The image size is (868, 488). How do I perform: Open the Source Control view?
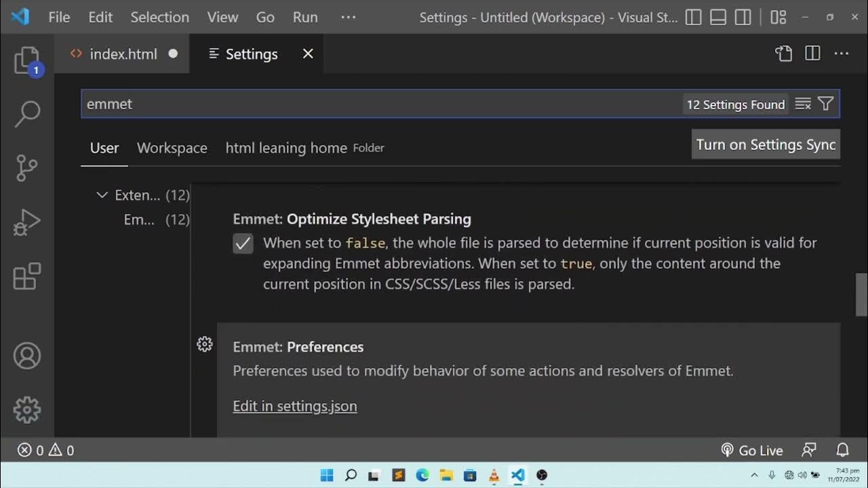tap(27, 168)
